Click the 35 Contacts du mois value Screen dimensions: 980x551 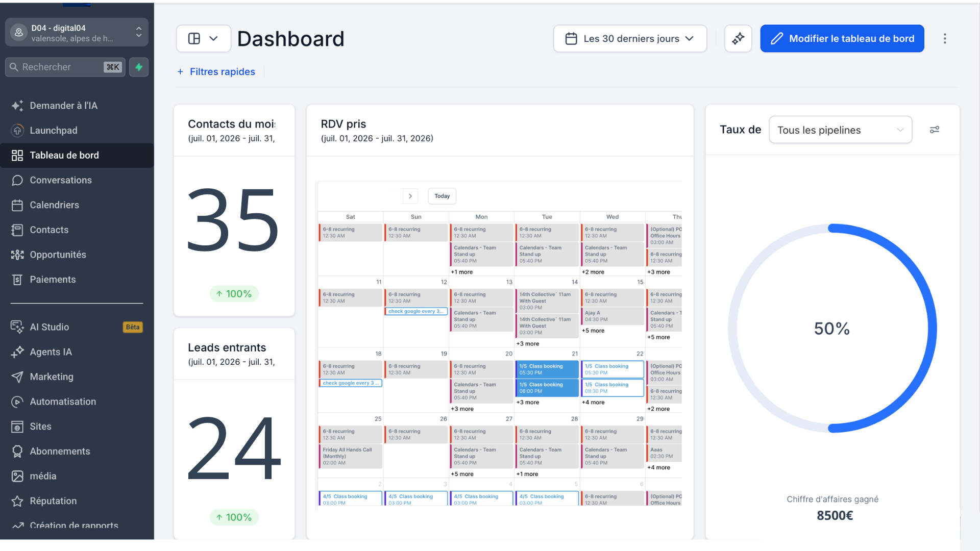coord(233,220)
